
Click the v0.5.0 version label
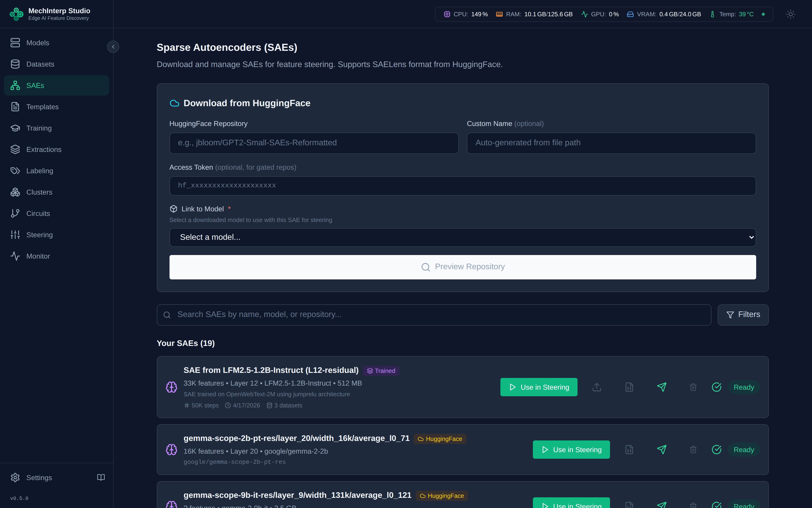(19, 498)
